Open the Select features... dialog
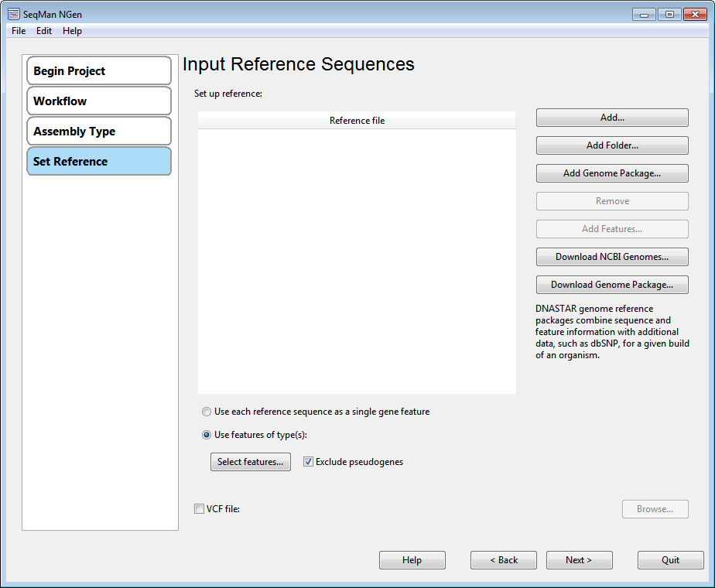This screenshot has height=588, width=715. tap(251, 462)
